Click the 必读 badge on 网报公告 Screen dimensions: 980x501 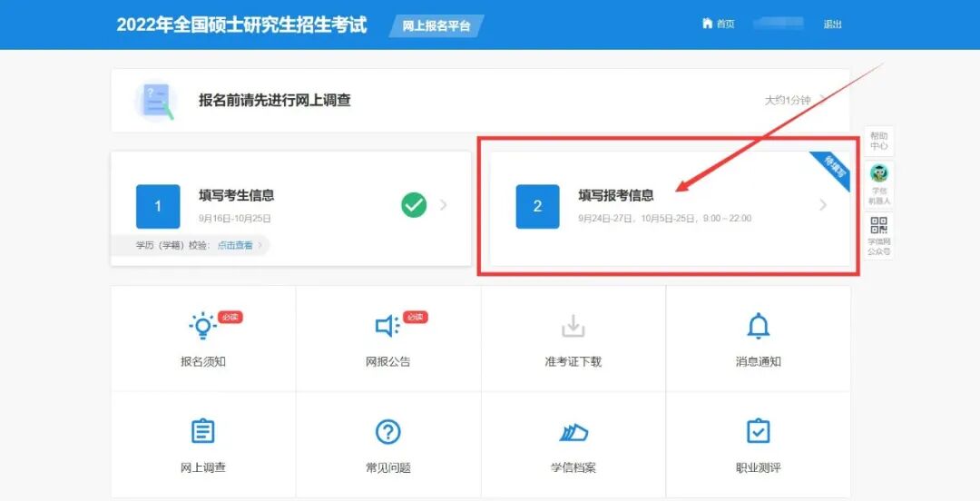tap(415, 317)
